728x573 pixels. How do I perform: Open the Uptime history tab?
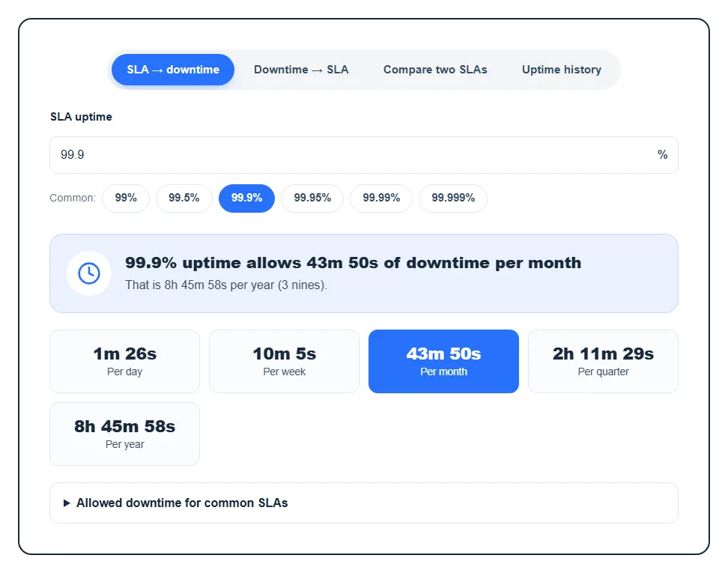(x=561, y=70)
